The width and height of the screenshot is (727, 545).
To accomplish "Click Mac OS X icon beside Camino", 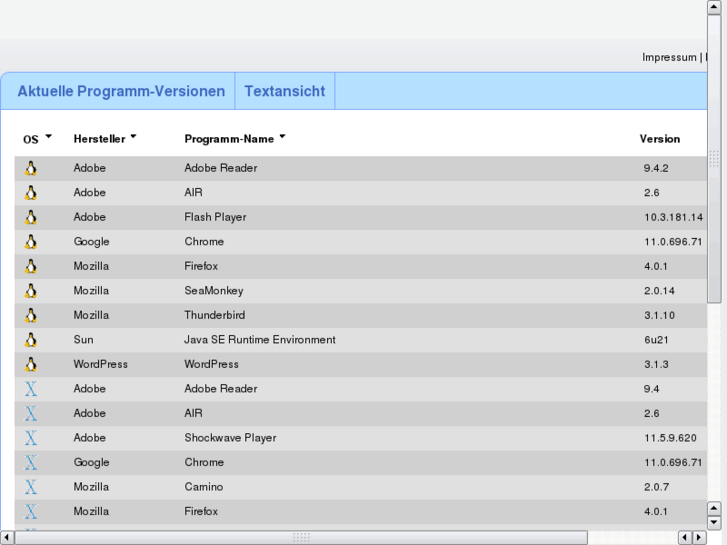I will pyautogui.click(x=31, y=487).
